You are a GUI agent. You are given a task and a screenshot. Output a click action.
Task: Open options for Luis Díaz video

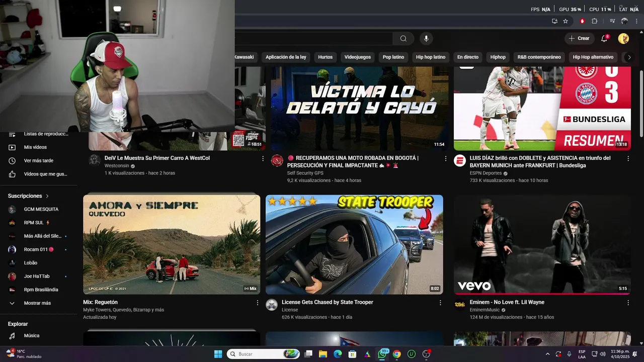[628, 158]
